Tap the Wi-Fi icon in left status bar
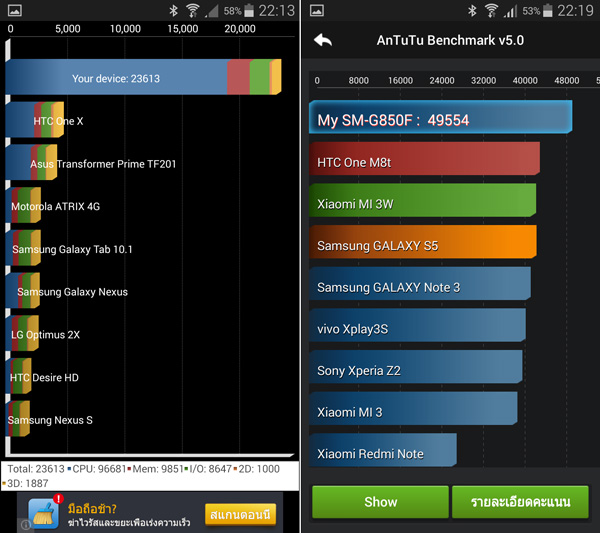Image resolution: width=600 pixels, height=533 pixels. click(x=192, y=11)
